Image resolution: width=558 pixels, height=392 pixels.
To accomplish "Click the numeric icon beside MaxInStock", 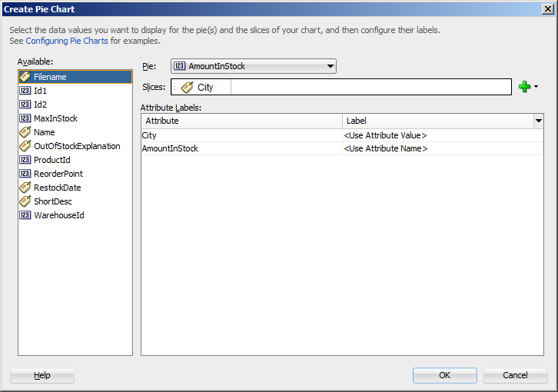I will pos(25,118).
